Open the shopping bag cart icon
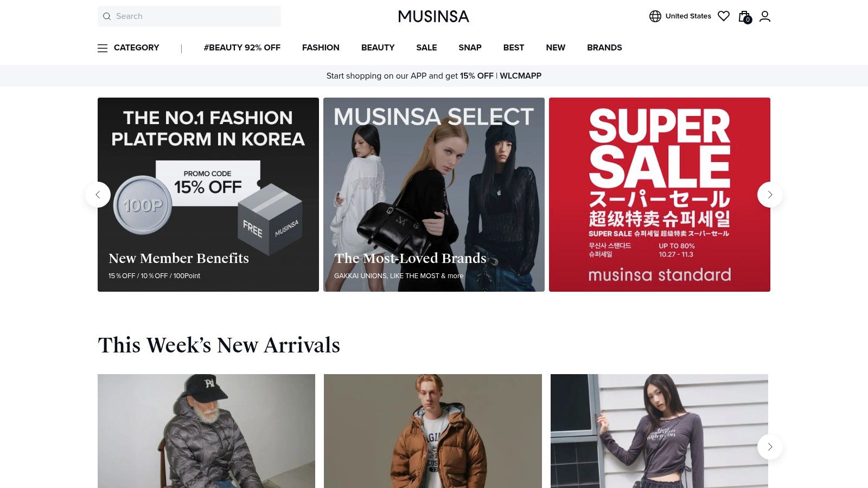Viewport: 868px width, 488px height. point(745,17)
